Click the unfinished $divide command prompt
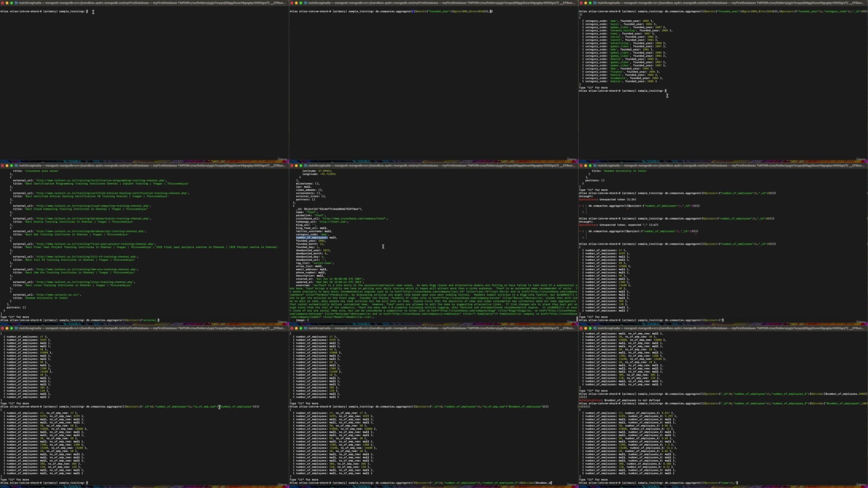The height and width of the screenshot is (488, 868). click(x=420, y=483)
